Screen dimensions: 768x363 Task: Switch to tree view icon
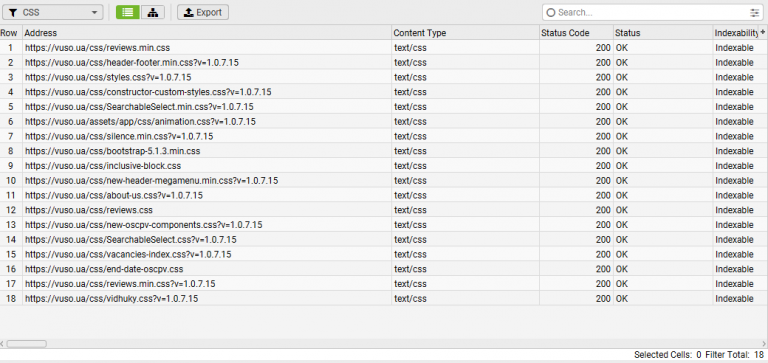(153, 12)
